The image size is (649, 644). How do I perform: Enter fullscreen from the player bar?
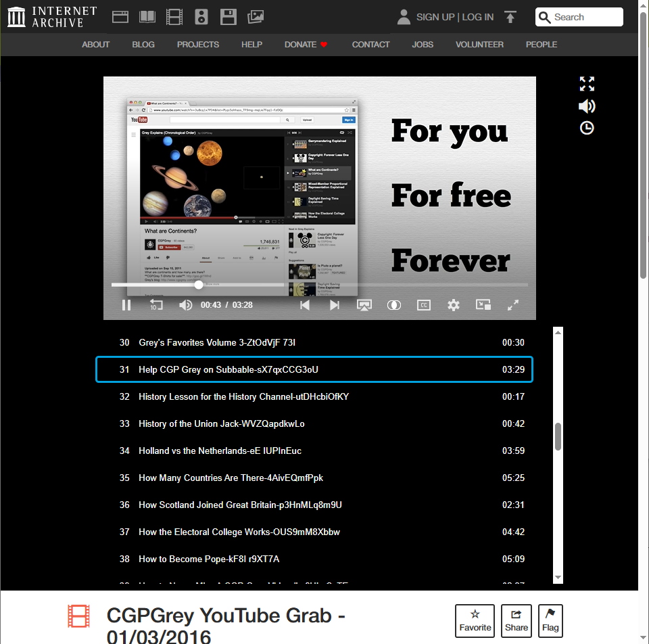513,305
